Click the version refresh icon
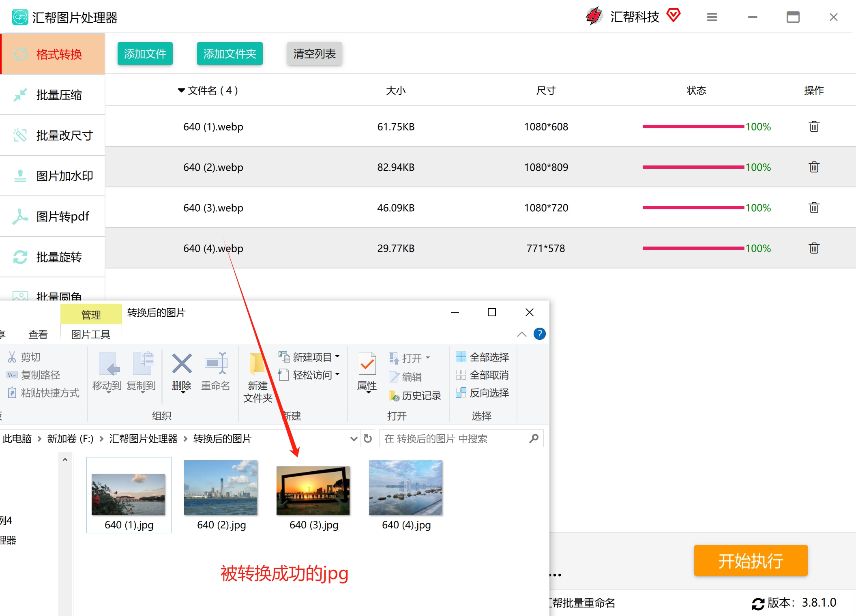Image resolution: width=856 pixels, height=616 pixels. pyautogui.click(x=757, y=603)
